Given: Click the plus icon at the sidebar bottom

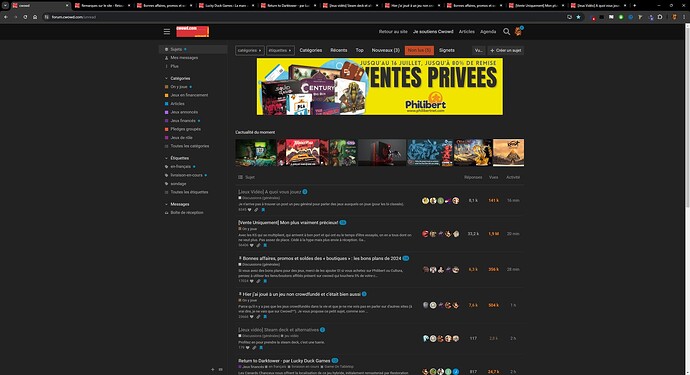Looking at the screenshot, I should point(213,370).
